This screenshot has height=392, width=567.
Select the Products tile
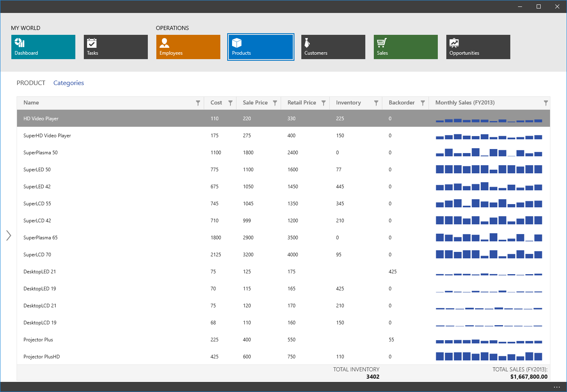[260, 47]
